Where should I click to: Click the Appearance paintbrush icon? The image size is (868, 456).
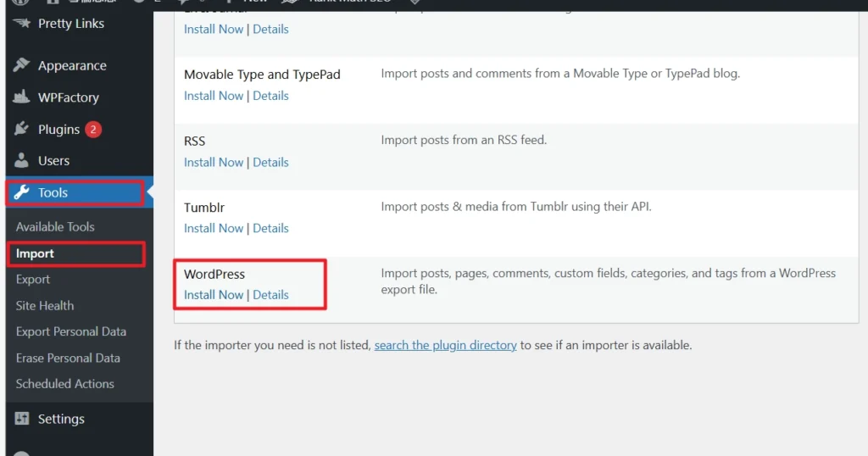[x=21, y=65]
